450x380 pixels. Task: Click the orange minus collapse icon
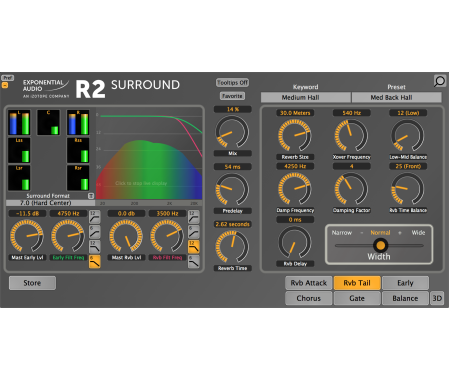coord(5,85)
